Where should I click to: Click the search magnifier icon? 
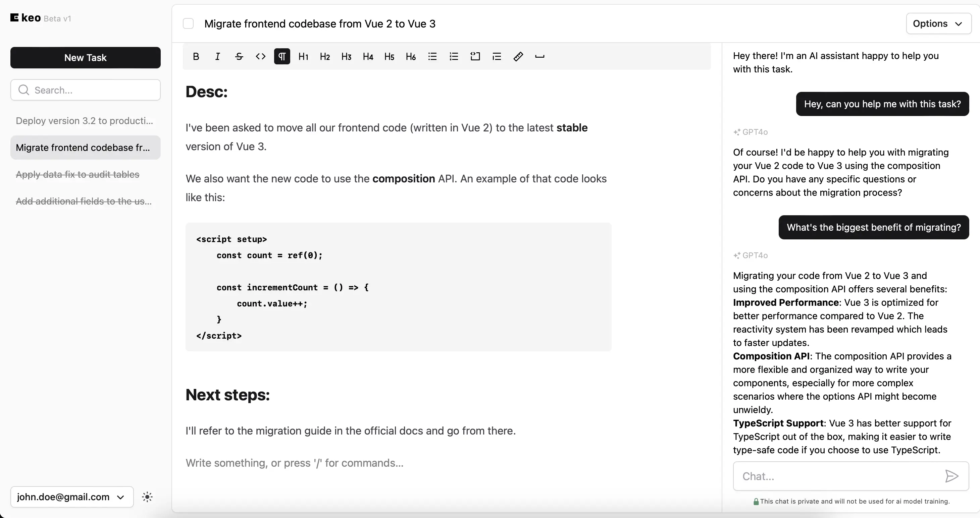tap(23, 90)
